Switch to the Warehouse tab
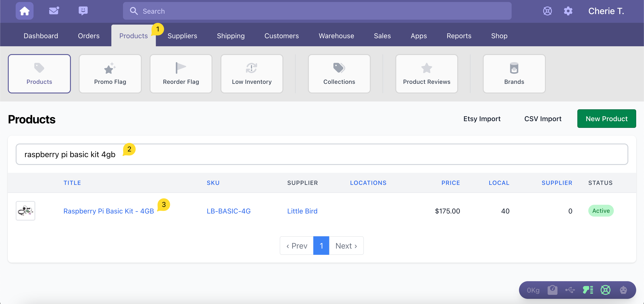 pyautogui.click(x=336, y=36)
